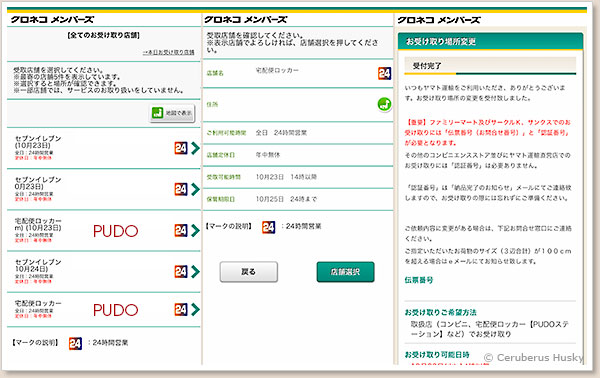Click the 受取店舗を確認してください instruction
The width and height of the screenshot is (600, 378).
click(x=255, y=35)
